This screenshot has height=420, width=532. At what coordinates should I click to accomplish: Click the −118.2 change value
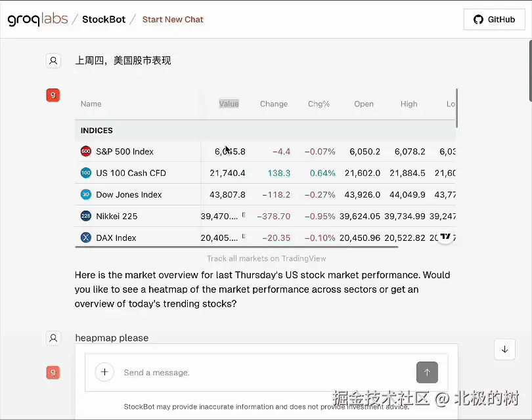(276, 194)
